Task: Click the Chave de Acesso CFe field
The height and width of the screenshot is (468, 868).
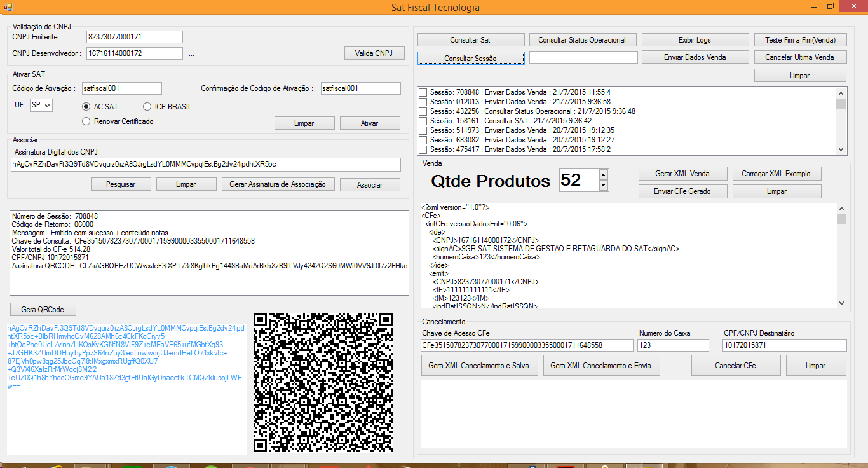Action: pos(527,345)
